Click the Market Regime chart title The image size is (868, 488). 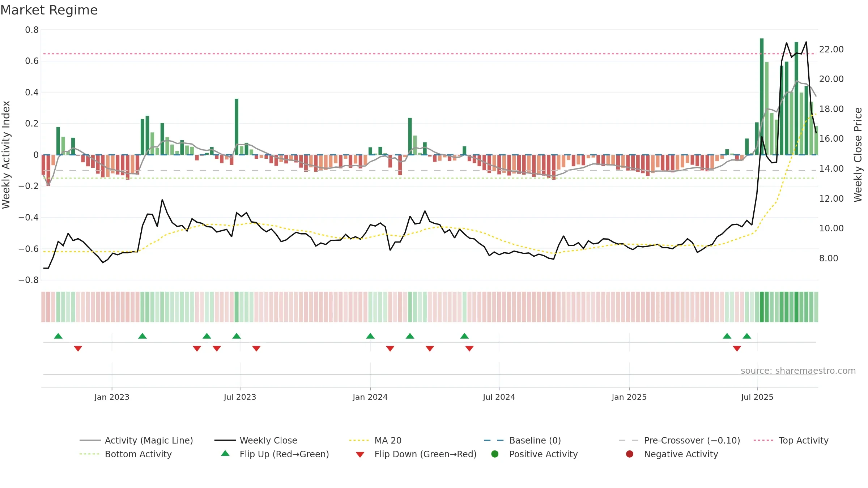pos(49,10)
